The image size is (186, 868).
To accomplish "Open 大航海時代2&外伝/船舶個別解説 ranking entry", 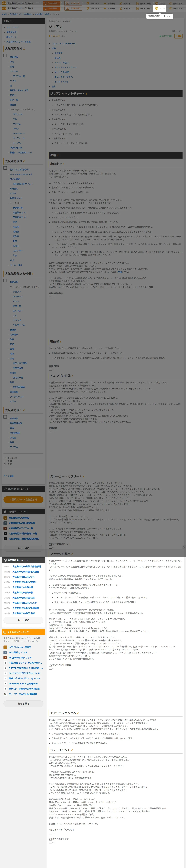I will (x=24, y=539).
